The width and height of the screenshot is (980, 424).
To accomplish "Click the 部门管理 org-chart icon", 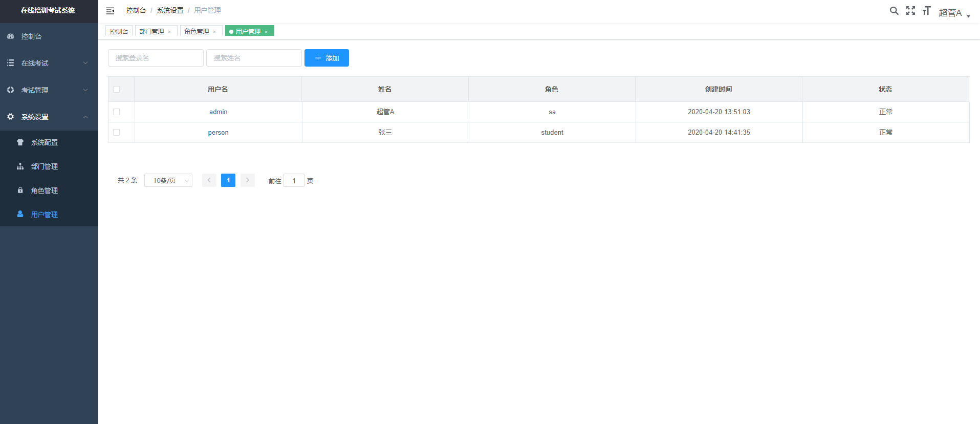I will 20,166.
